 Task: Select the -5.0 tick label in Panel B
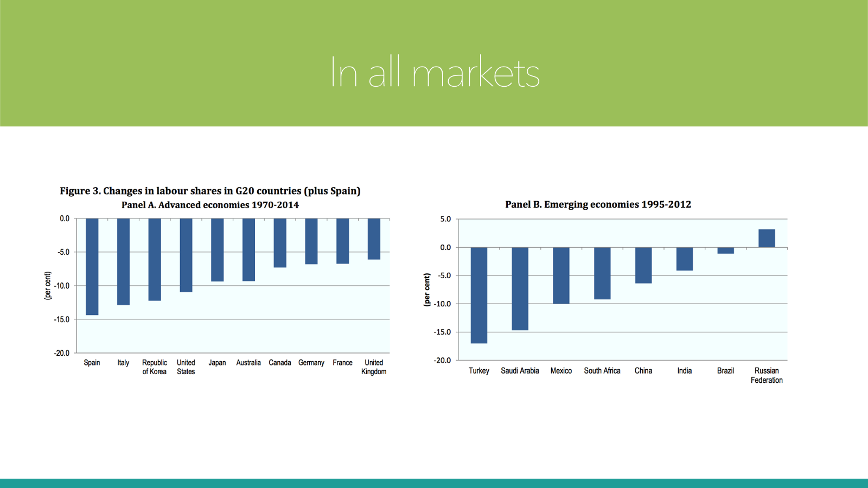coord(444,275)
